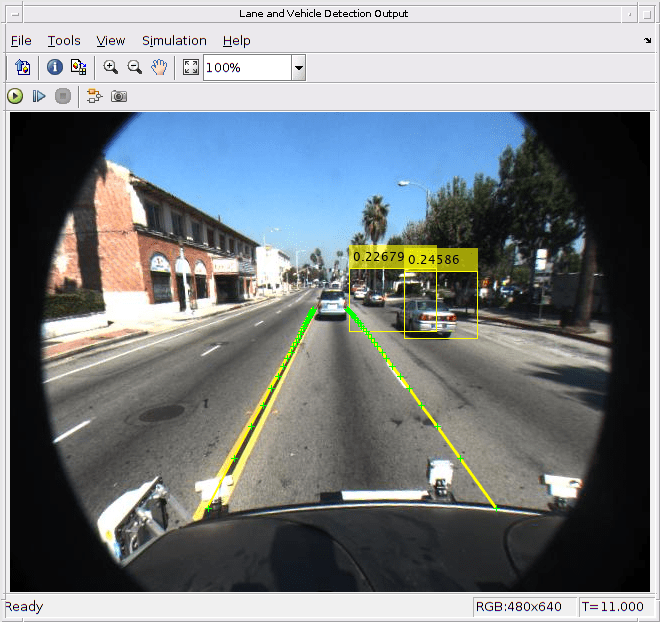Step forward the simulation

39,96
